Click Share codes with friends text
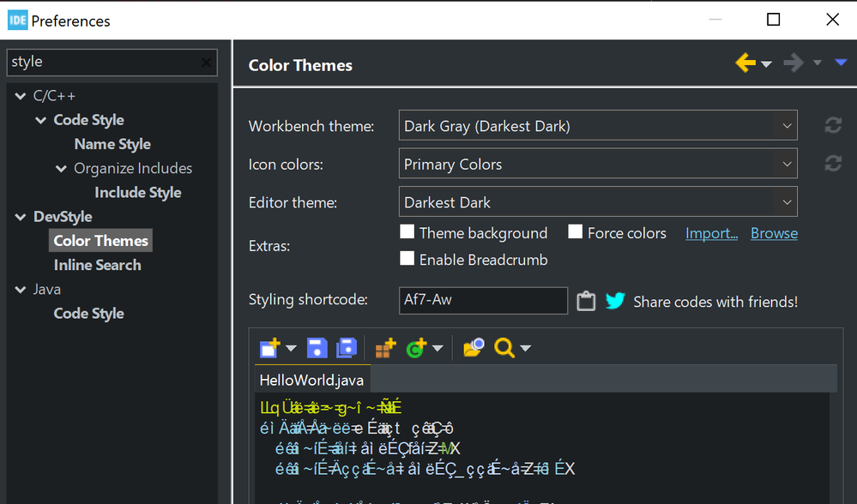Image resolution: width=857 pixels, height=504 pixels. click(715, 302)
